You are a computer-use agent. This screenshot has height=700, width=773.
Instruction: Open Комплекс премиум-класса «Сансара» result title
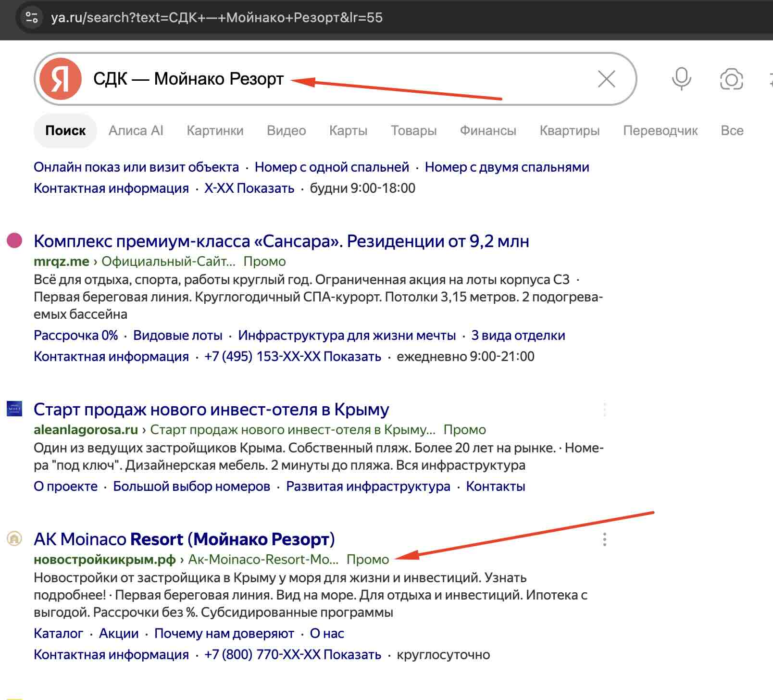coord(281,241)
